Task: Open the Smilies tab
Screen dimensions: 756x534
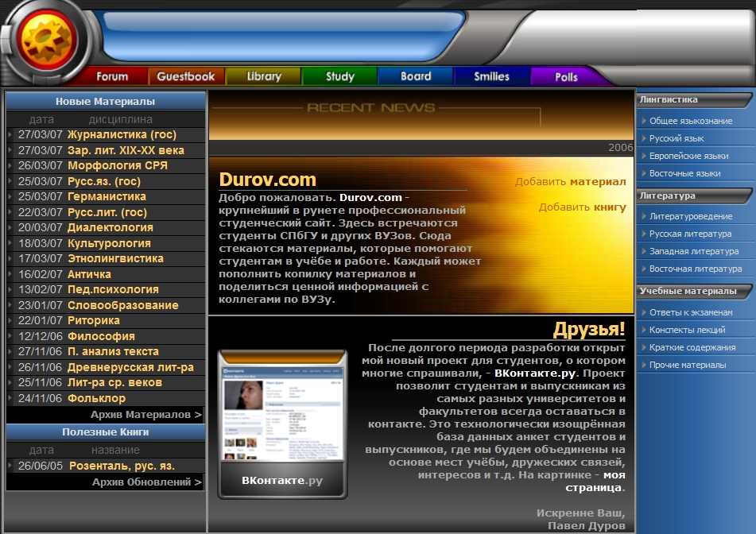Action: click(x=491, y=76)
